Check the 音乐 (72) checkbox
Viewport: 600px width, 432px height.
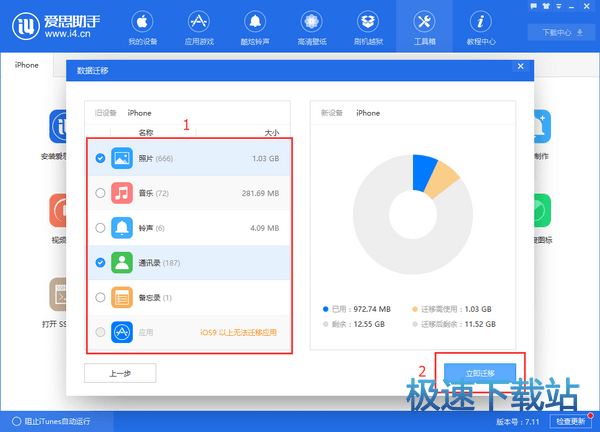100,193
